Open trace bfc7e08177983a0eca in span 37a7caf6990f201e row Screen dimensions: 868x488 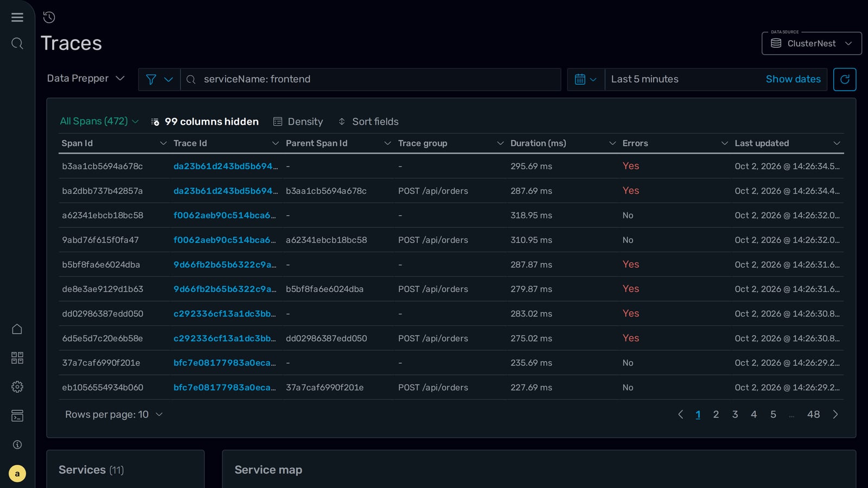coord(225,363)
